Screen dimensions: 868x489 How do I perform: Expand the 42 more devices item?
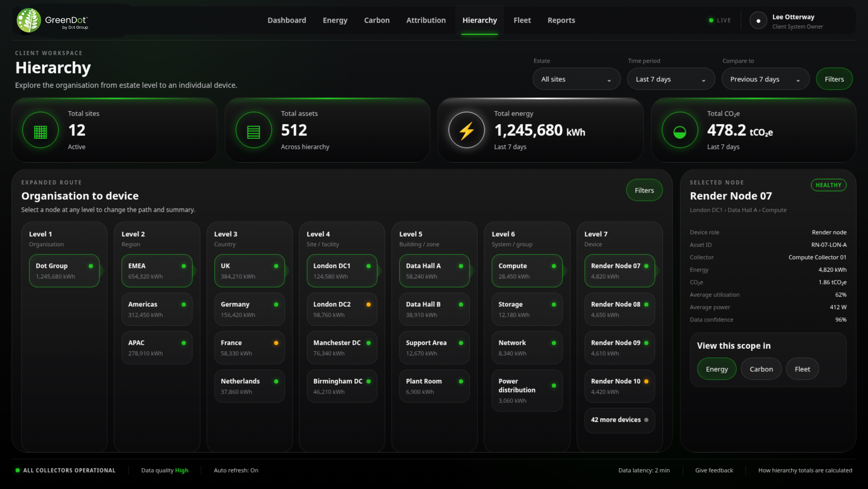pos(619,420)
